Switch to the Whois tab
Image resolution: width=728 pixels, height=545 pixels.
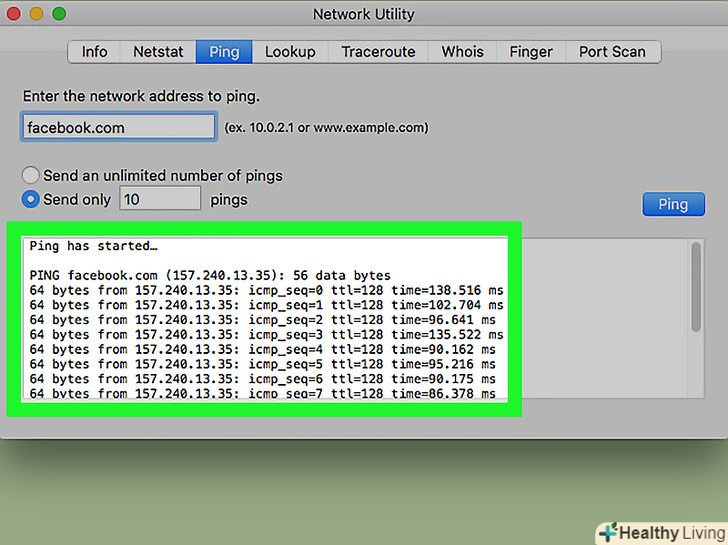click(462, 52)
